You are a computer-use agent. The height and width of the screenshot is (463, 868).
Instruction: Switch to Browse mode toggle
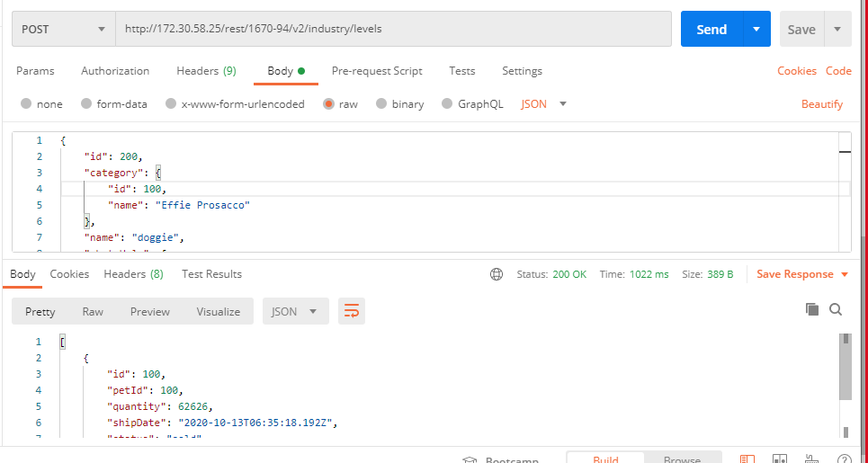[x=682, y=458]
